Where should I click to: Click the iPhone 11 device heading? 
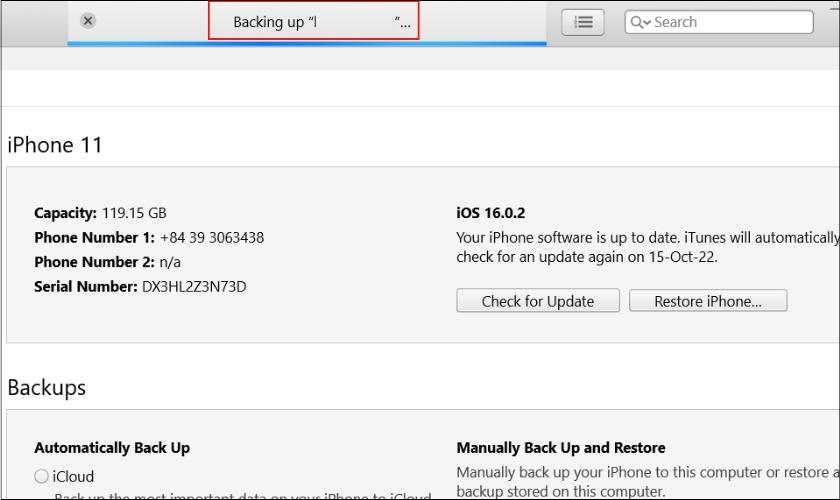click(55, 145)
